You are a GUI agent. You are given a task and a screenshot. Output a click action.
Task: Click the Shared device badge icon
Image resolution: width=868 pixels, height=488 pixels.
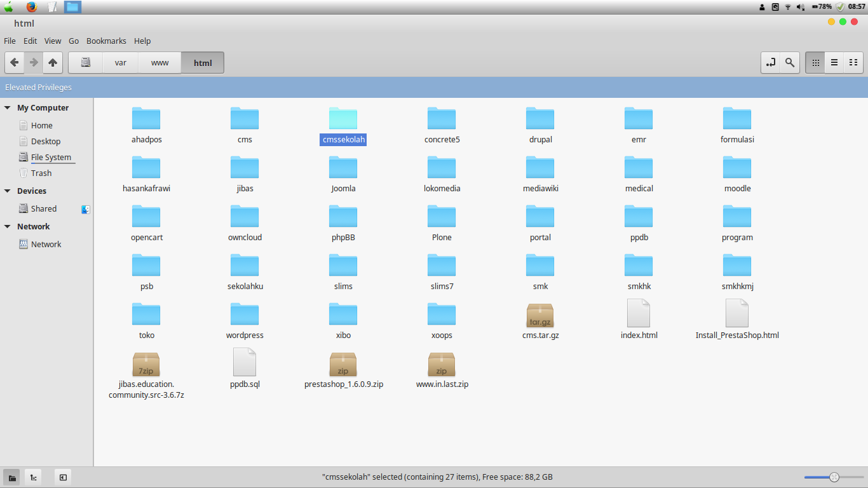pos(85,209)
